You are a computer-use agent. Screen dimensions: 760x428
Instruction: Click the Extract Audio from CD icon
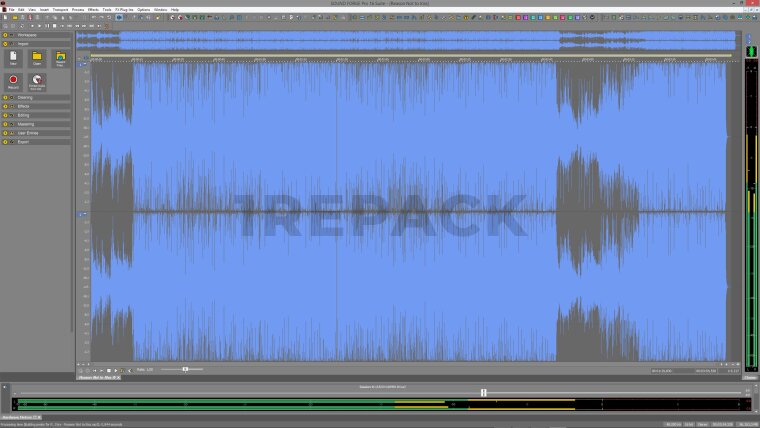point(37,82)
